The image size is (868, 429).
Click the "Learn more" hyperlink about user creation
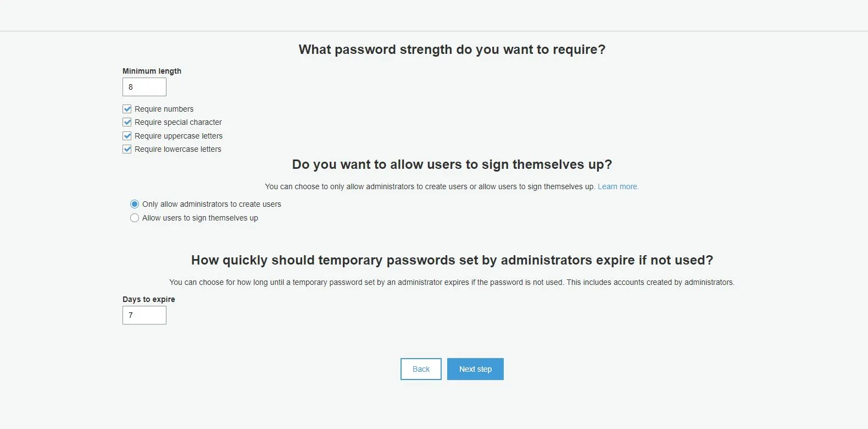[x=618, y=186]
